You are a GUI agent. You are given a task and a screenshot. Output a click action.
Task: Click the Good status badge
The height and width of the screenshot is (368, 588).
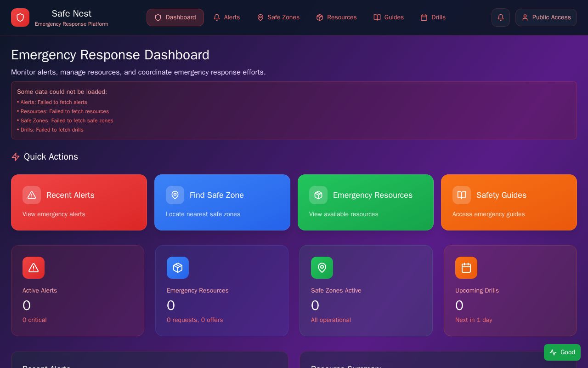(562, 352)
